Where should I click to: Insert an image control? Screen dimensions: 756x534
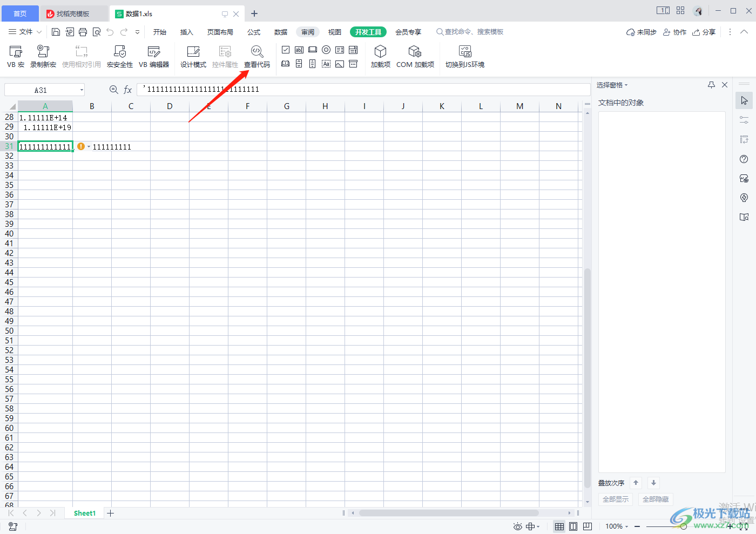[340, 64]
